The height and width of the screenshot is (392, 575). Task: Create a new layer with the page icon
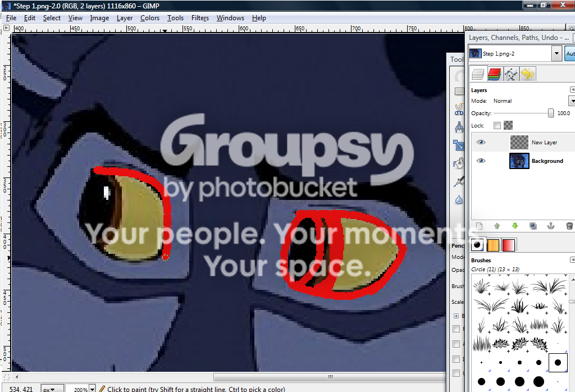point(480,226)
